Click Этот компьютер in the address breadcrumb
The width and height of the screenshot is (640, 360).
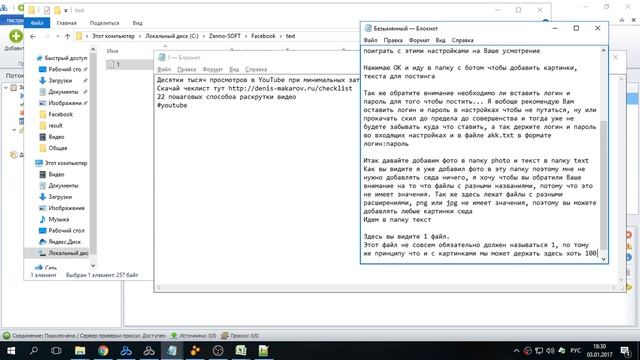[113, 36]
